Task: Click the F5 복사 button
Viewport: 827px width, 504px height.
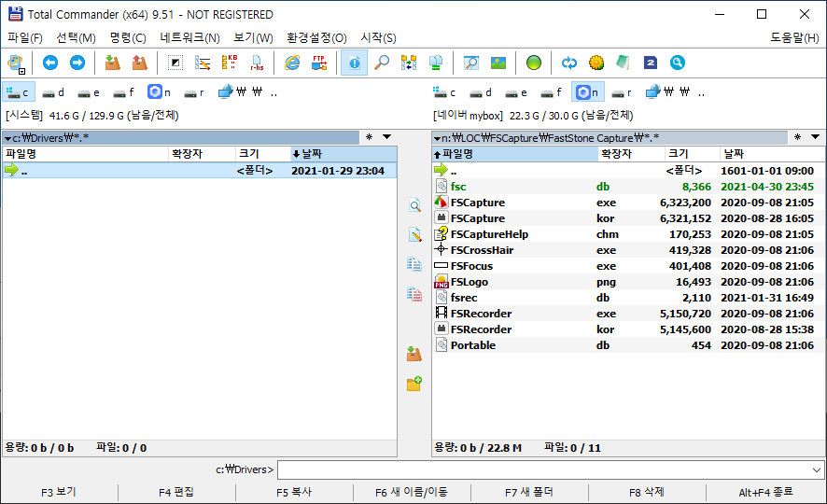Action: click(x=294, y=493)
